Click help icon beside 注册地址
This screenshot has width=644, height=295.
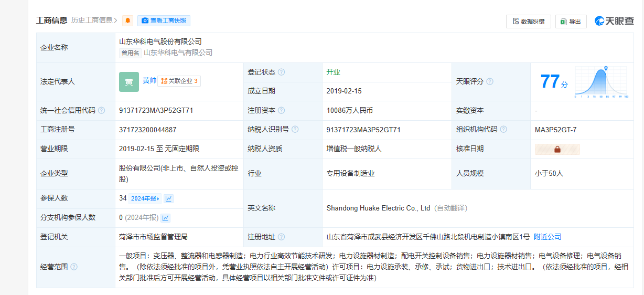(x=281, y=237)
